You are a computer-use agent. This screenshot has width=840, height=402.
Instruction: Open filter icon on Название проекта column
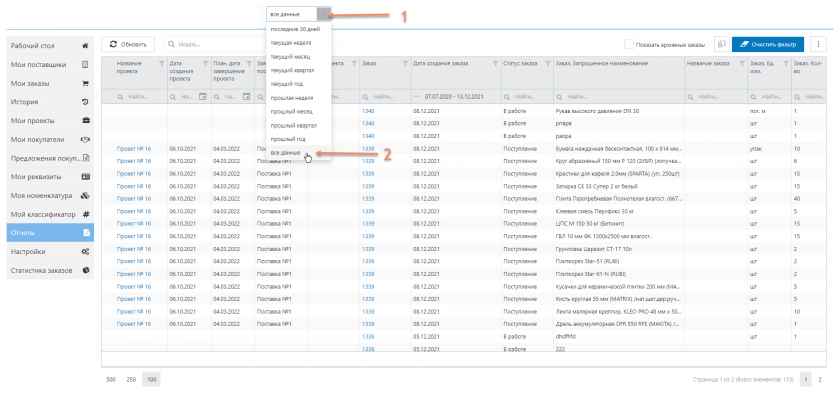point(161,64)
